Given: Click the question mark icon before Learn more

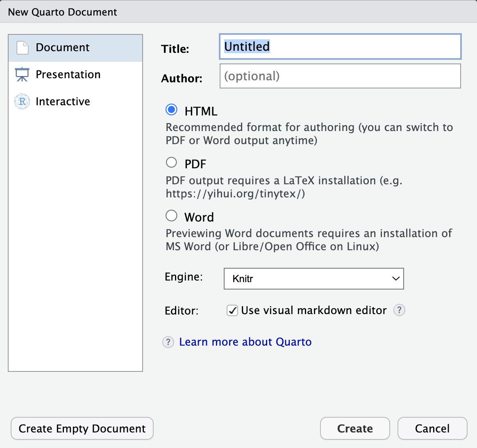Looking at the screenshot, I should pos(168,342).
